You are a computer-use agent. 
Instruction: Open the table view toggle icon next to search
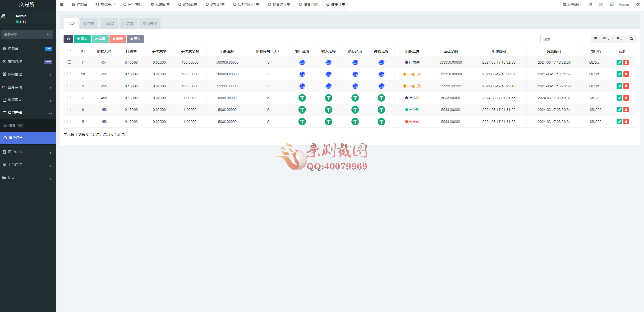click(x=596, y=39)
